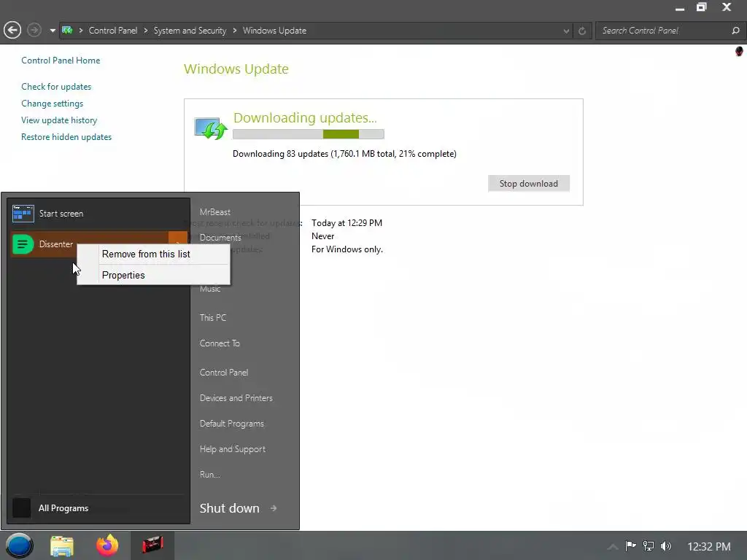Open Music from Start menu
This screenshot has width=747, height=560.
[x=210, y=289]
